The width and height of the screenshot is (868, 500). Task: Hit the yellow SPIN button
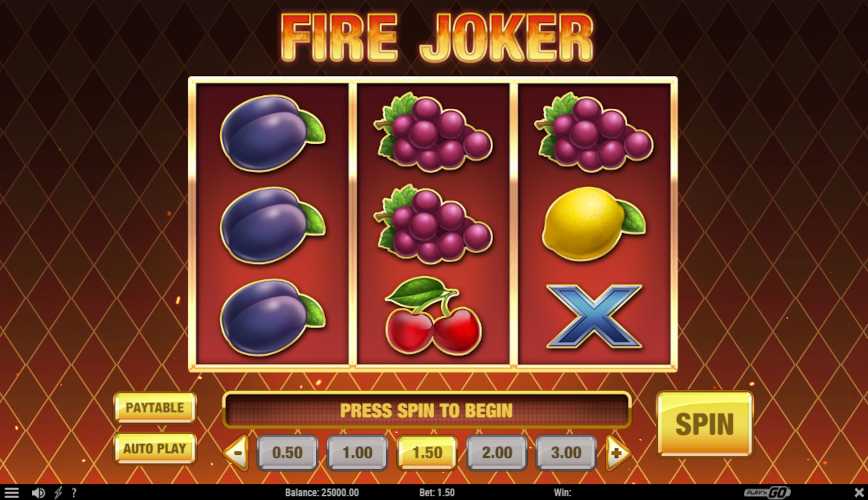click(705, 424)
